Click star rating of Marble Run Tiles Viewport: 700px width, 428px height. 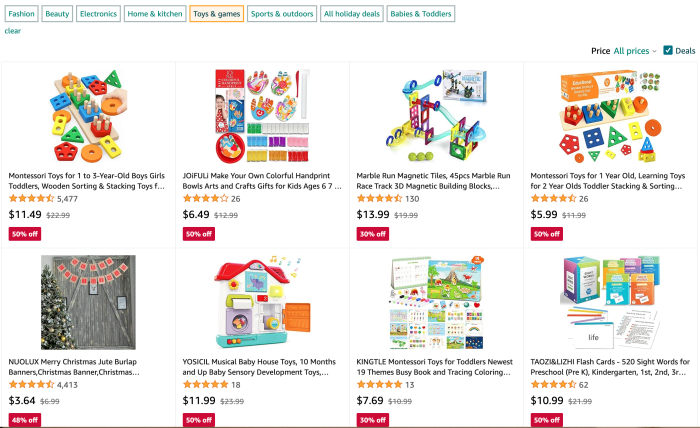(379, 199)
